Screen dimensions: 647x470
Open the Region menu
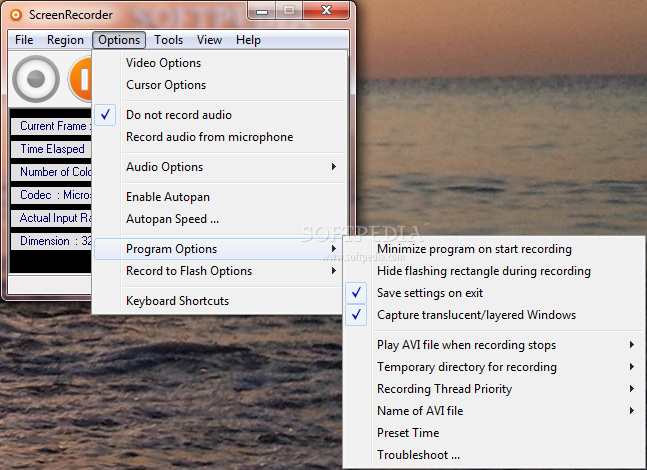tap(65, 40)
